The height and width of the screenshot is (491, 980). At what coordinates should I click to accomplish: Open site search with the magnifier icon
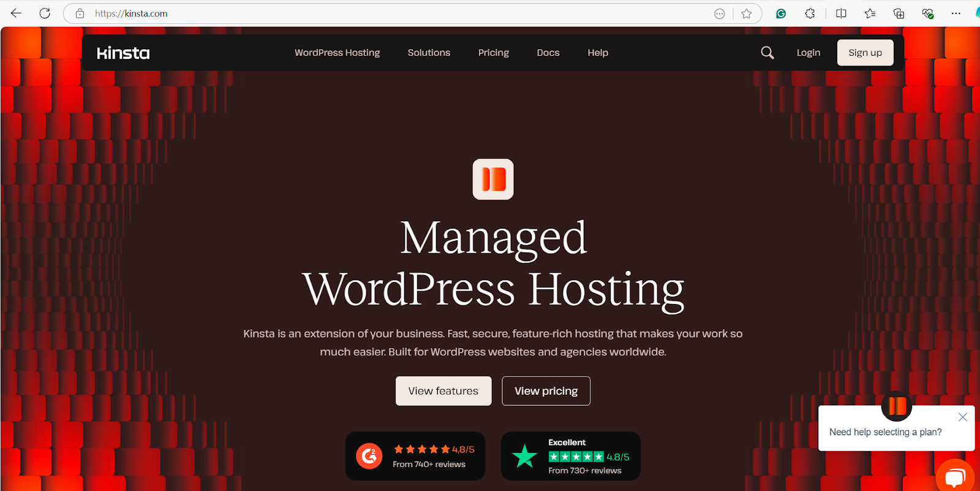pyautogui.click(x=767, y=53)
